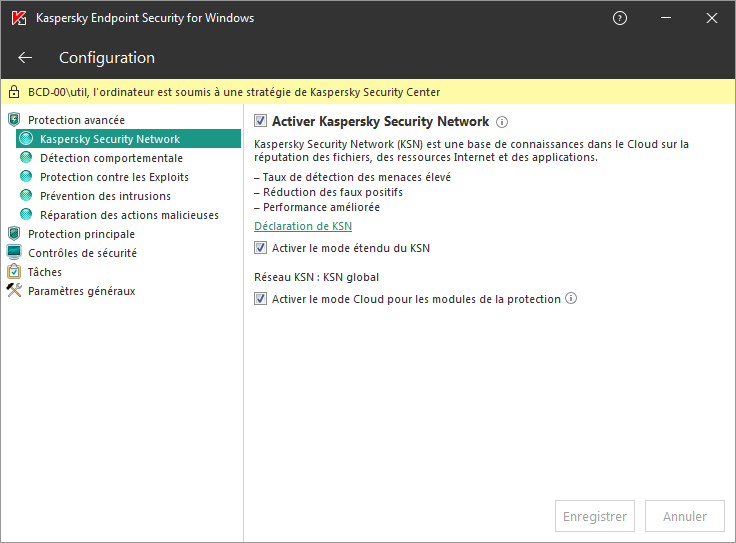The image size is (736, 543).
Task: Click the tools icon beside Paramètres généraux
Action: (14, 291)
